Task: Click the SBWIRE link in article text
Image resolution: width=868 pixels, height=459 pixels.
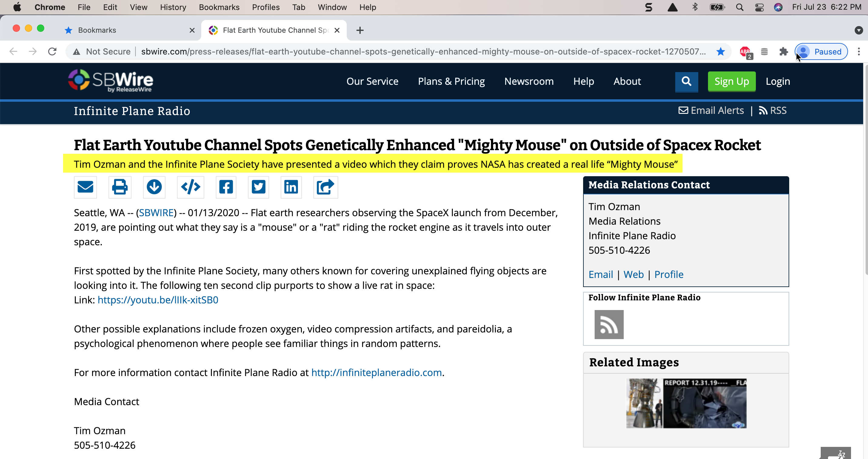Action: [156, 213]
